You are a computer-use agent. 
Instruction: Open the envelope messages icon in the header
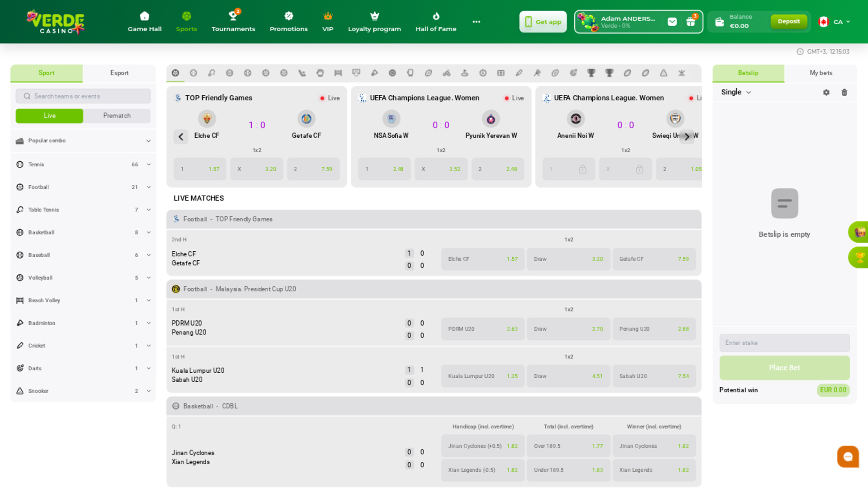(672, 21)
